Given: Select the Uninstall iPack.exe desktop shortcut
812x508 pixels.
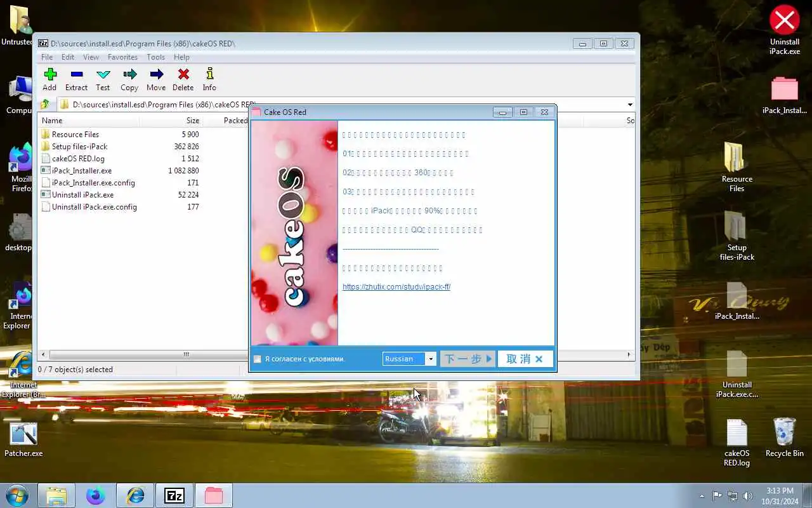Looking at the screenshot, I should pyautogui.click(x=785, y=30).
